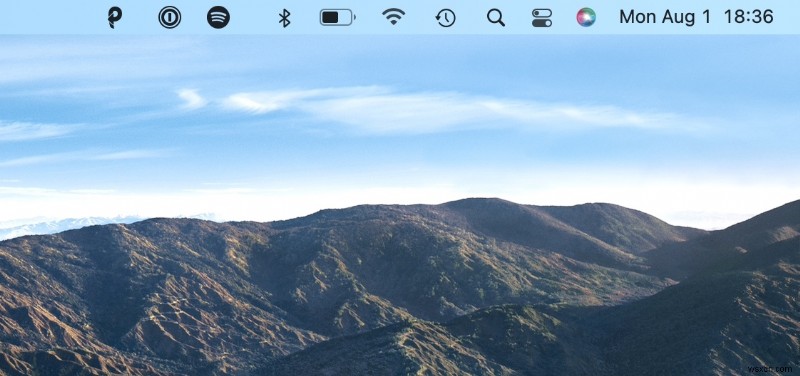Click the date and time "Mon Aug 1 18:36"
Image resolution: width=800 pixels, height=376 pixels.
[x=696, y=17]
